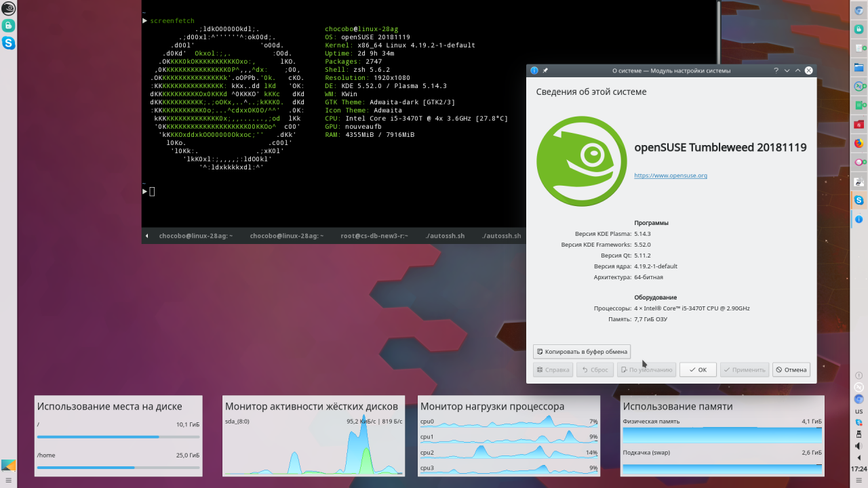Open the volume control tray icon
Screen dimensions: 868x488
[x=859, y=446]
